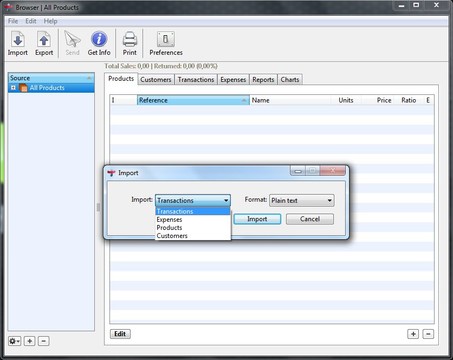Add a product row with plus button
Image resolution: width=453 pixels, height=360 pixels.
pos(413,334)
